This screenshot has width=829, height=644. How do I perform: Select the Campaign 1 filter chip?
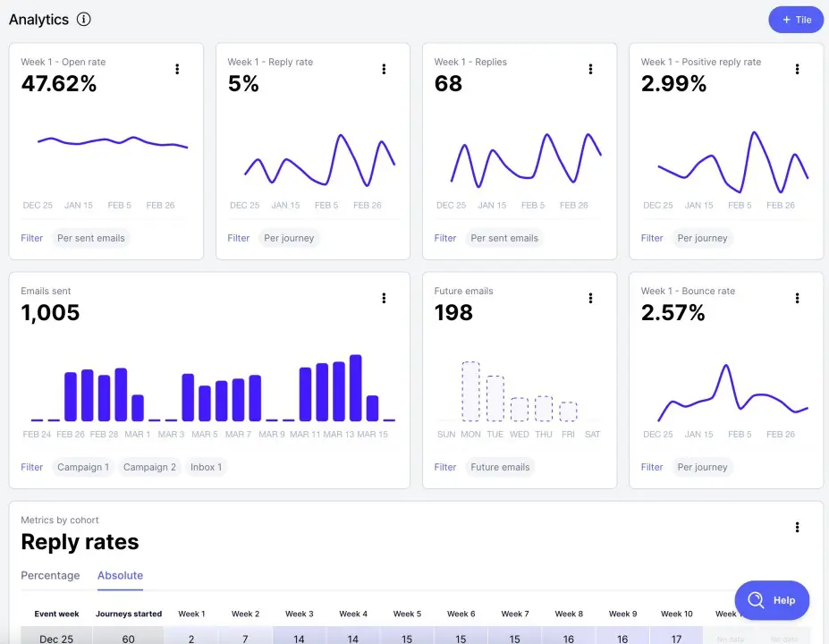(83, 467)
